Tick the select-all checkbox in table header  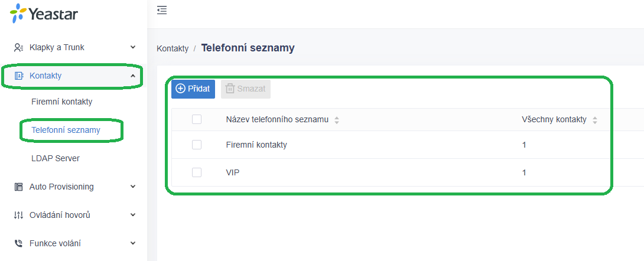coord(197,119)
